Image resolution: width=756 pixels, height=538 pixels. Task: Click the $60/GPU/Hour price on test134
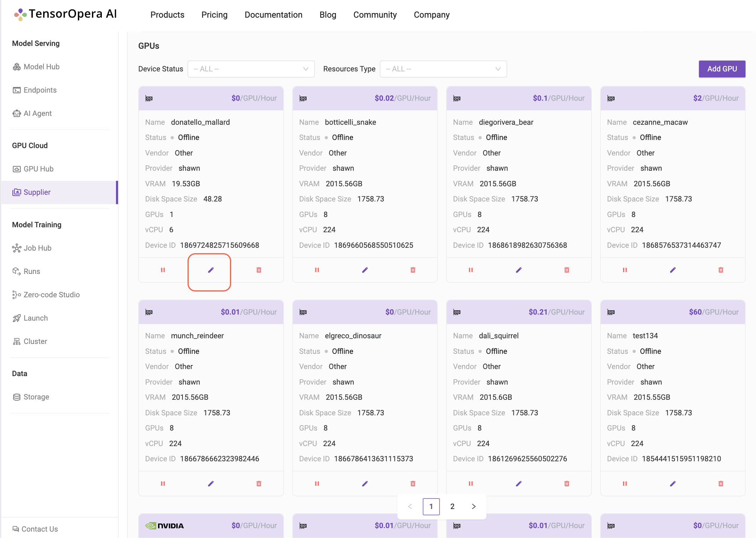click(714, 312)
